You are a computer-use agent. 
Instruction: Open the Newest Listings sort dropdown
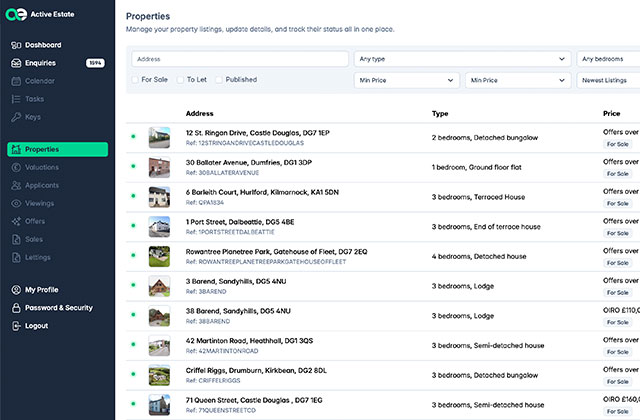608,79
